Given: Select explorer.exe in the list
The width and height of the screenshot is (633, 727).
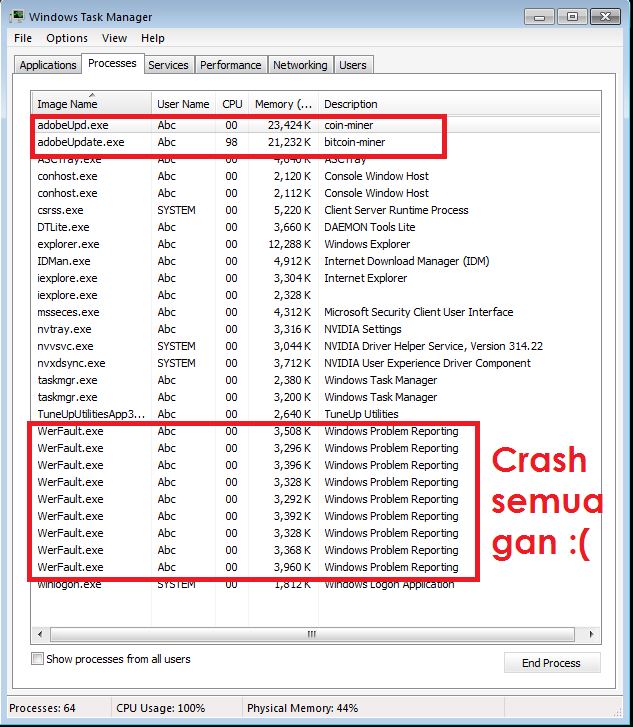Looking at the screenshot, I should [x=315, y=244].
